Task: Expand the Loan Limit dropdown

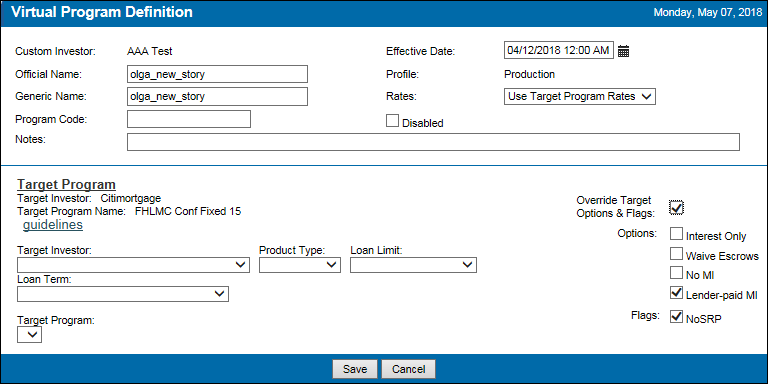Action: tap(413, 265)
